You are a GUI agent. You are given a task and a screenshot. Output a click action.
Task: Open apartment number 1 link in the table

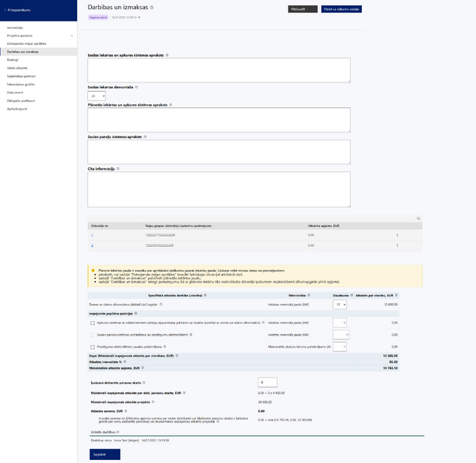tap(93, 235)
